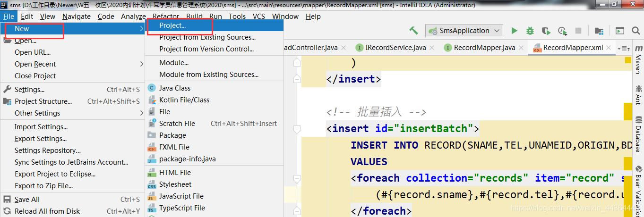Open the Project Structure folder icon in the toolbar
This screenshot has width=644, height=217.
pos(599,31)
